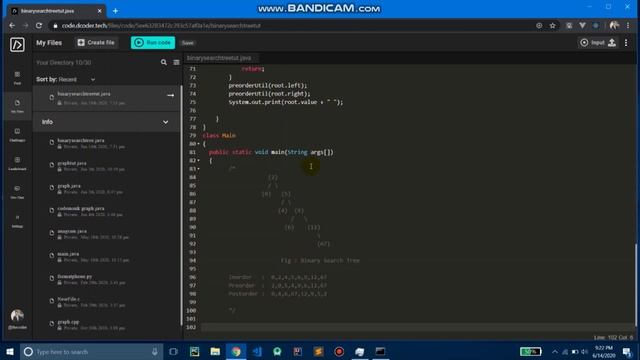Go back in the browser
The width and height of the screenshot is (640, 360).
pyautogui.click(x=12, y=25)
